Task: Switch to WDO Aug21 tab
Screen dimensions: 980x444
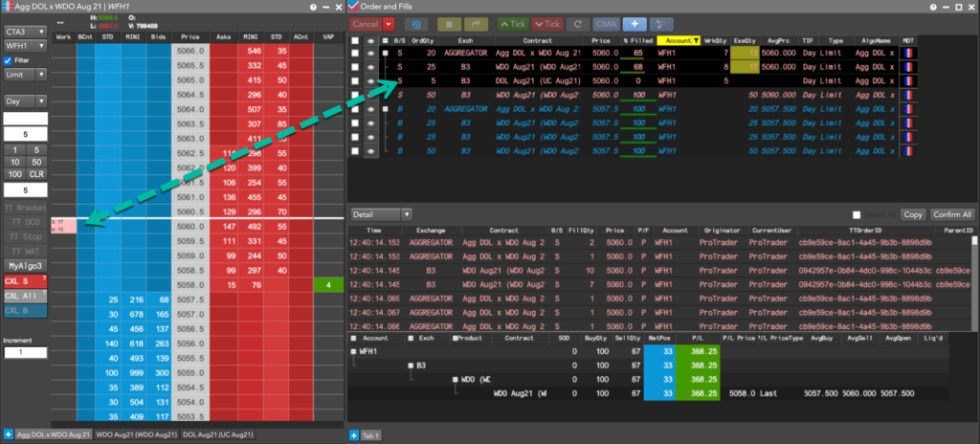Action: (x=137, y=435)
